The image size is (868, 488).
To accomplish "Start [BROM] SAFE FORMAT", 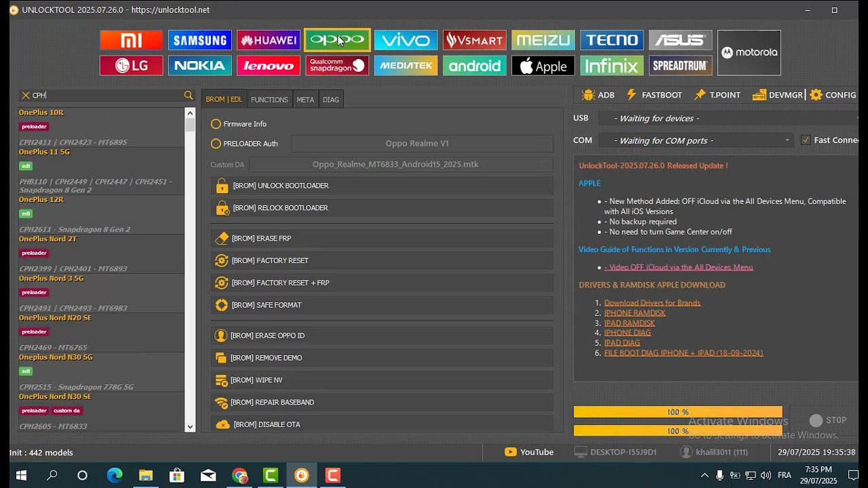I will [382, 305].
